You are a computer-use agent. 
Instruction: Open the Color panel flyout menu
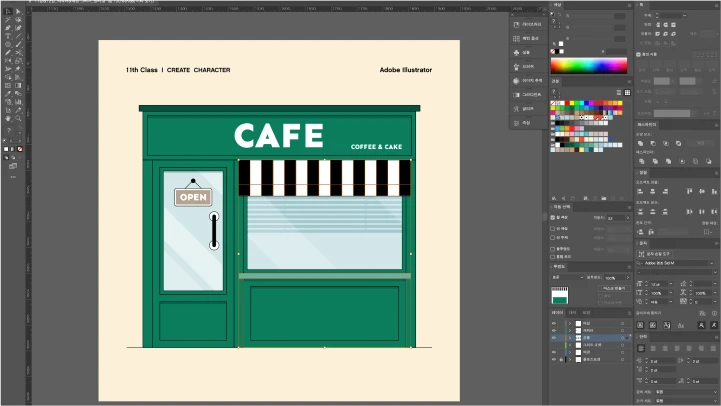point(629,5)
